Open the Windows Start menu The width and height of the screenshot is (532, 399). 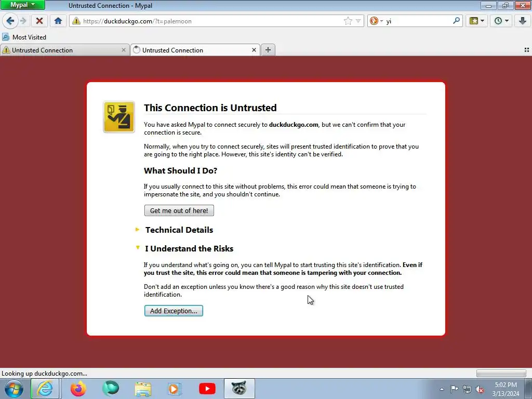pos(14,389)
